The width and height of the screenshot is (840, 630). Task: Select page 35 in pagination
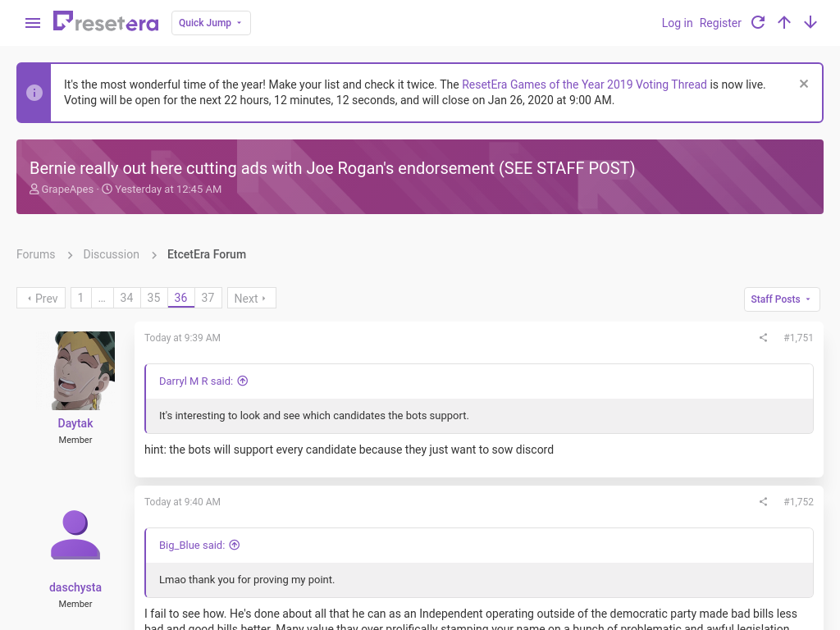pyautogui.click(x=153, y=298)
